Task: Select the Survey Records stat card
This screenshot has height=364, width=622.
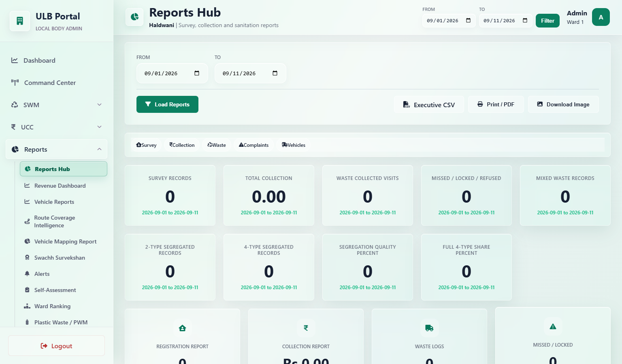Action: pos(170,195)
